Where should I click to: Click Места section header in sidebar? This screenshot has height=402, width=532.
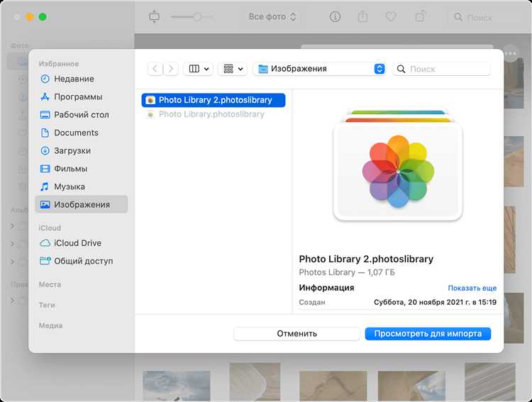coord(50,284)
